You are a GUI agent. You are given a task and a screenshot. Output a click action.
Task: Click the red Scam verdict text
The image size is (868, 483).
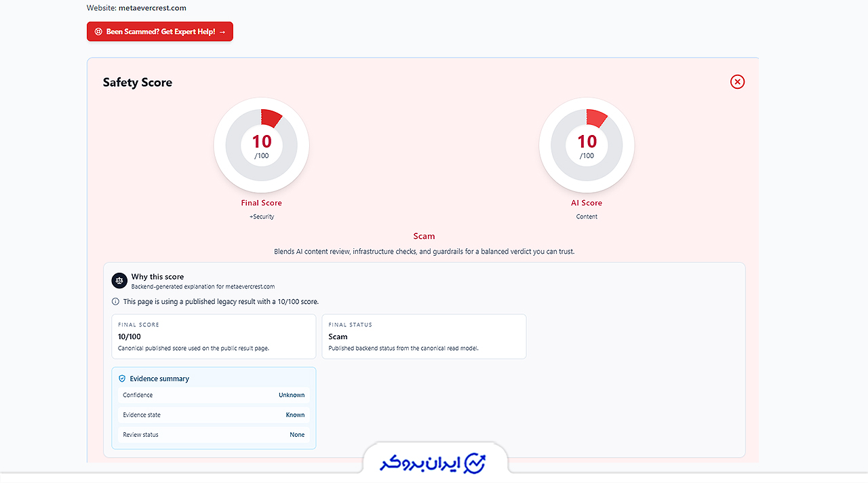click(x=424, y=236)
